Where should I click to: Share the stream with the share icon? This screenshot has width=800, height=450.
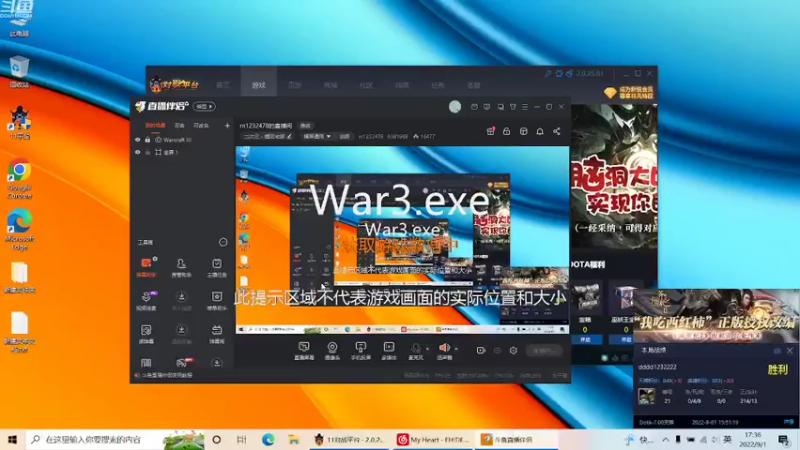pyautogui.click(x=557, y=131)
